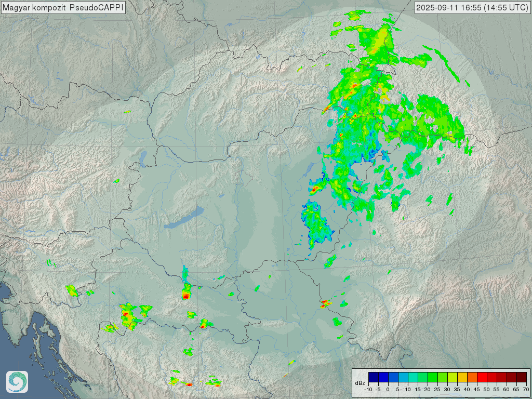The image size is (532, 399).
Task: Click the '15' legend scale value
Action: point(418,390)
